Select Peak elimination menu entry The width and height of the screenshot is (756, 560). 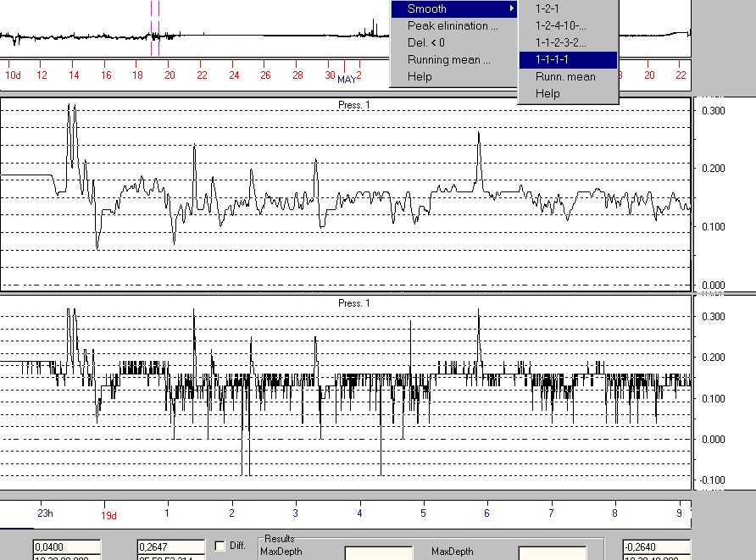pyautogui.click(x=453, y=26)
